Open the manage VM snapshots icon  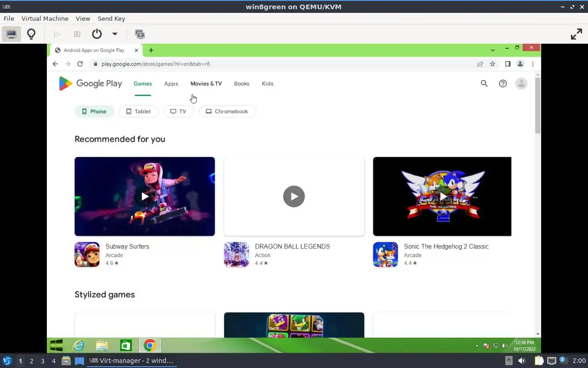[140, 34]
